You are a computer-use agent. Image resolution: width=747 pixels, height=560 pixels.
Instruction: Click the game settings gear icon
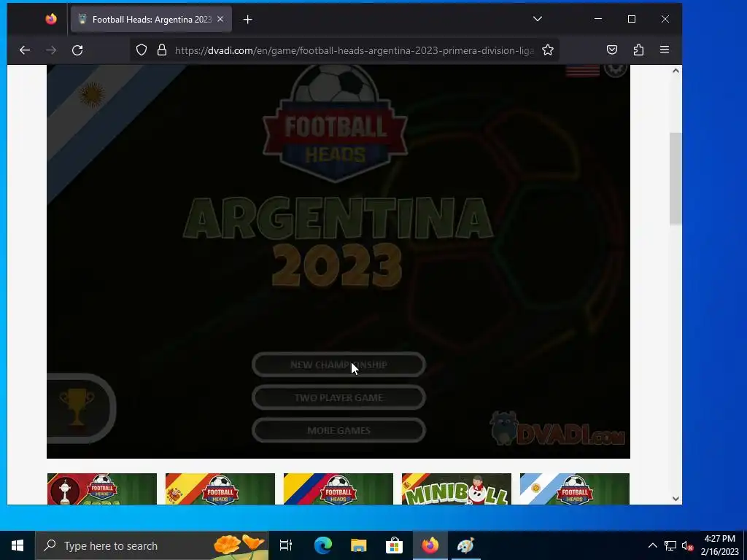pyautogui.click(x=615, y=69)
